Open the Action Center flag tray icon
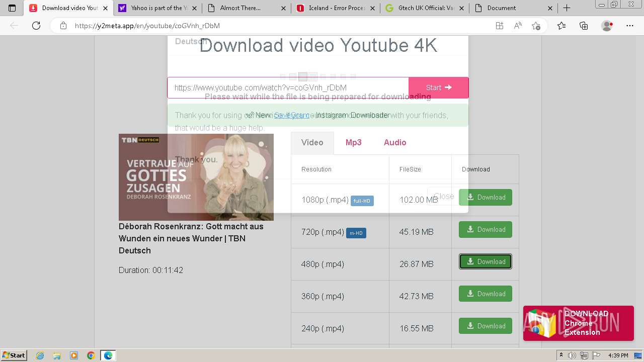The image size is (644, 362). coord(596,355)
